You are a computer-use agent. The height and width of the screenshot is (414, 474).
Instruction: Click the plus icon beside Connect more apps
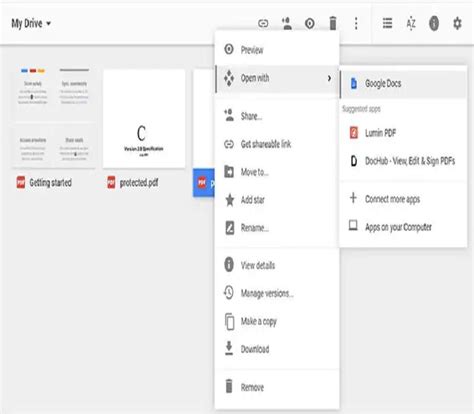point(353,198)
